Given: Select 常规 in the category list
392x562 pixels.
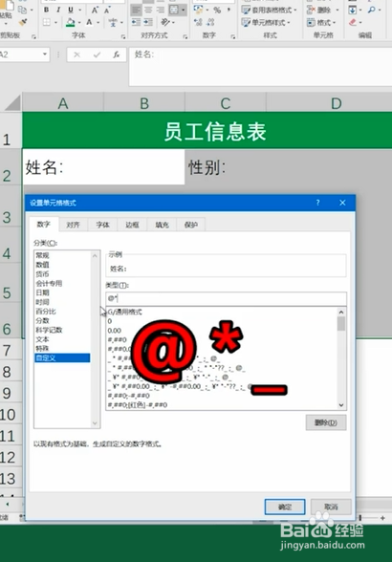Looking at the screenshot, I should [x=42, y=255].
